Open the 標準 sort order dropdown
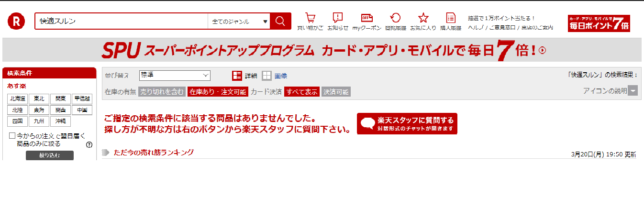 pyautogui.click(x=175, y=76)
